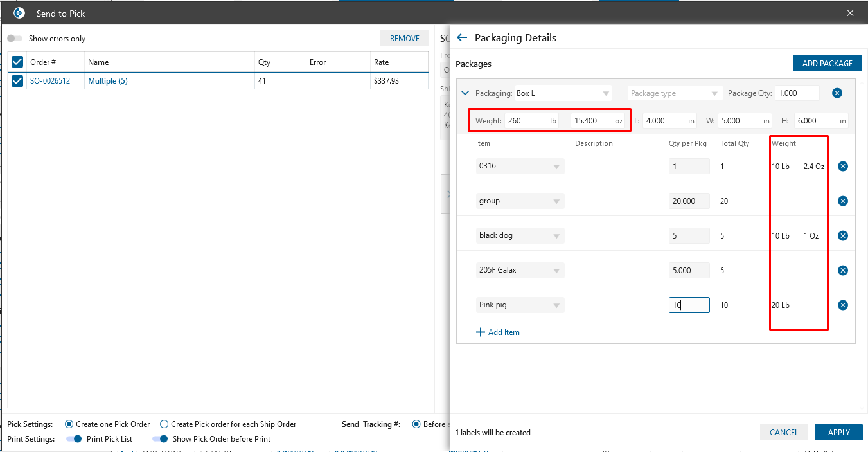Click the APPLY button
This screenshot has height=452, width=868.
838,433
